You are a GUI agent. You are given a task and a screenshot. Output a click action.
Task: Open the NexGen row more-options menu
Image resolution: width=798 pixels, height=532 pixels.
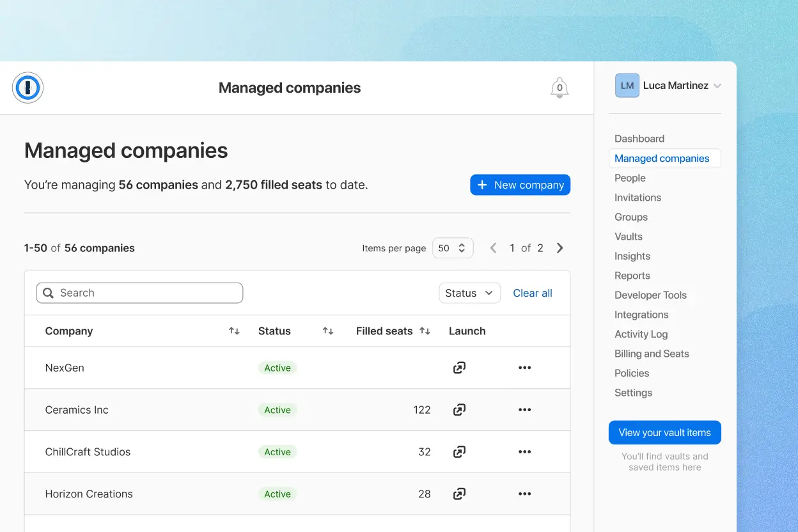[525, 368]
